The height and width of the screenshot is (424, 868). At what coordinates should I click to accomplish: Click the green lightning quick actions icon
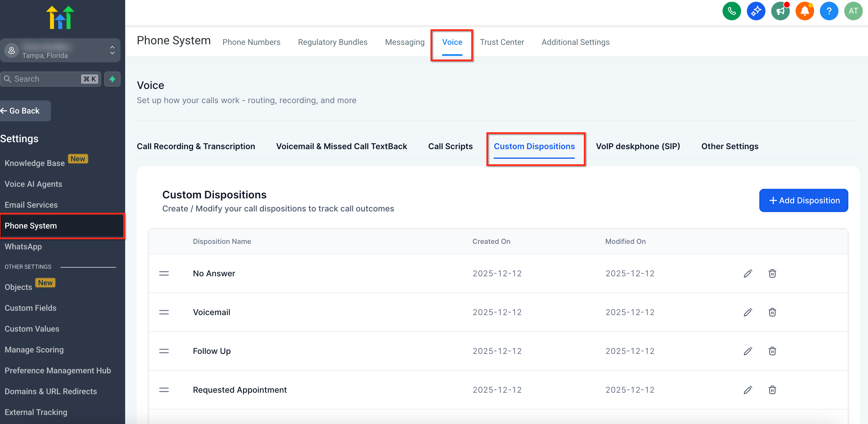pyautogui.click(x=112, y=79)
